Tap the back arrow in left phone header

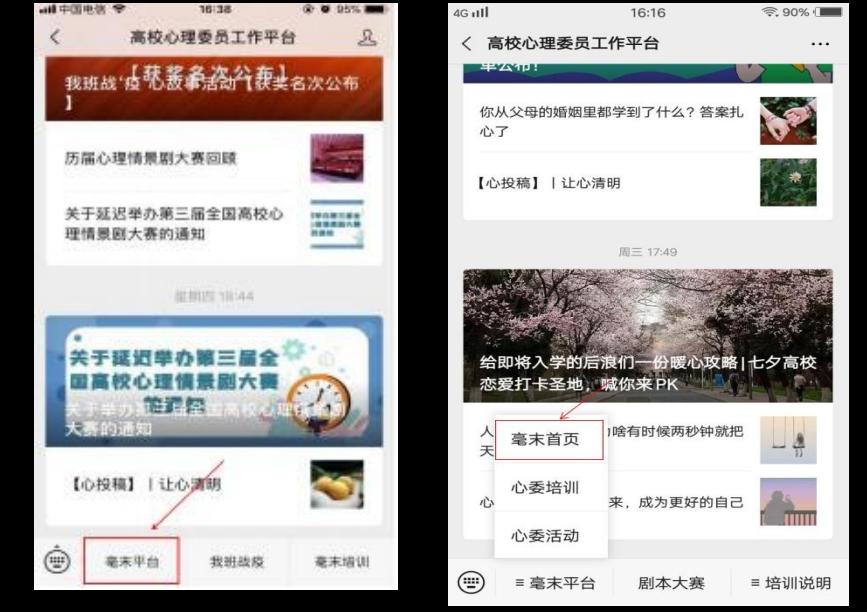[x=55, y=38]
